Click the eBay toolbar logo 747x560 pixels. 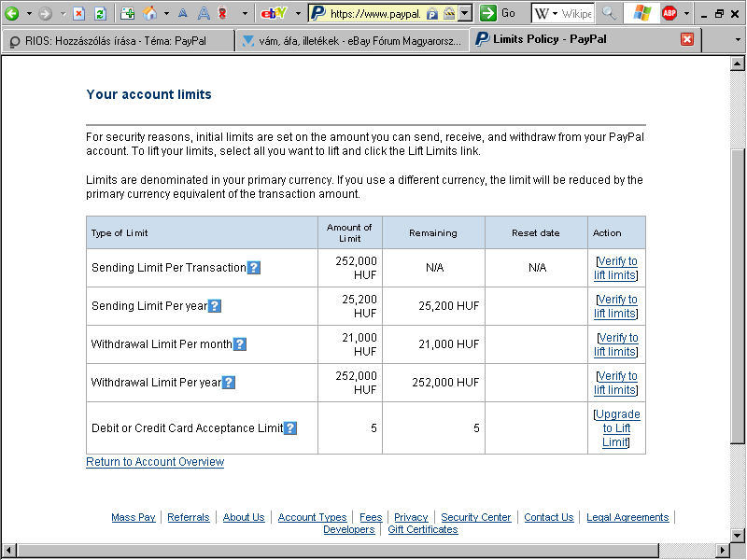pyautogui.click(x=274, y=13)
